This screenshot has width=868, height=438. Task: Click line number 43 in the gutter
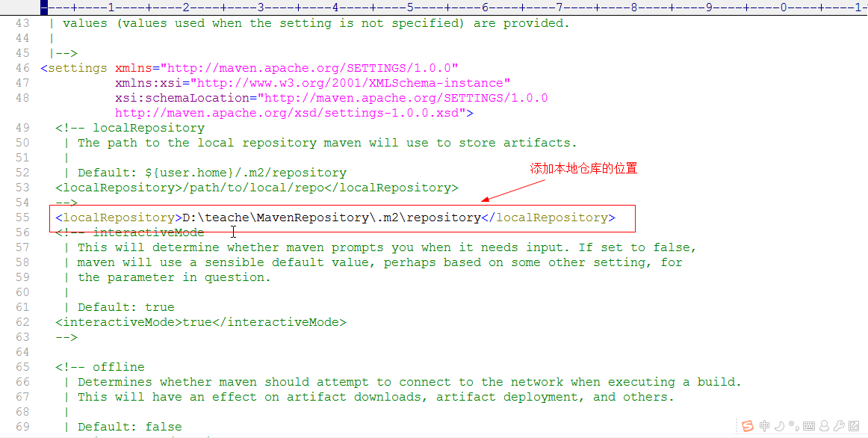[22, 23]
